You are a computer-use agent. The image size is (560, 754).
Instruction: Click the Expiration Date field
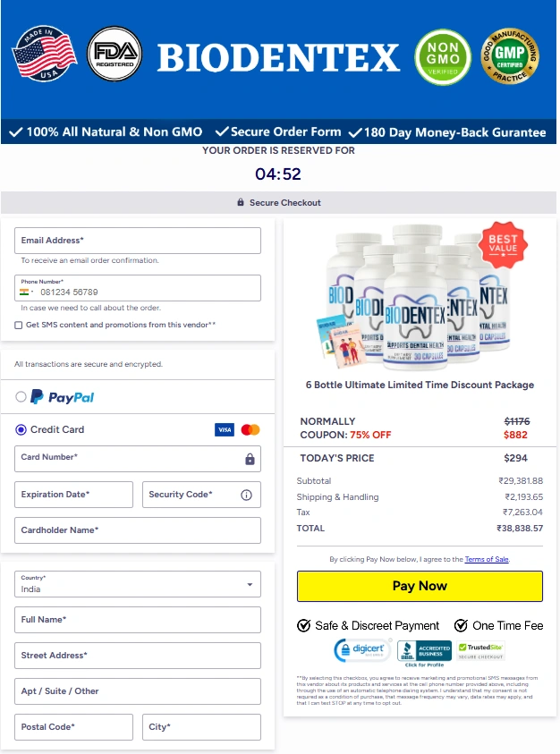[x=73, y=495]
